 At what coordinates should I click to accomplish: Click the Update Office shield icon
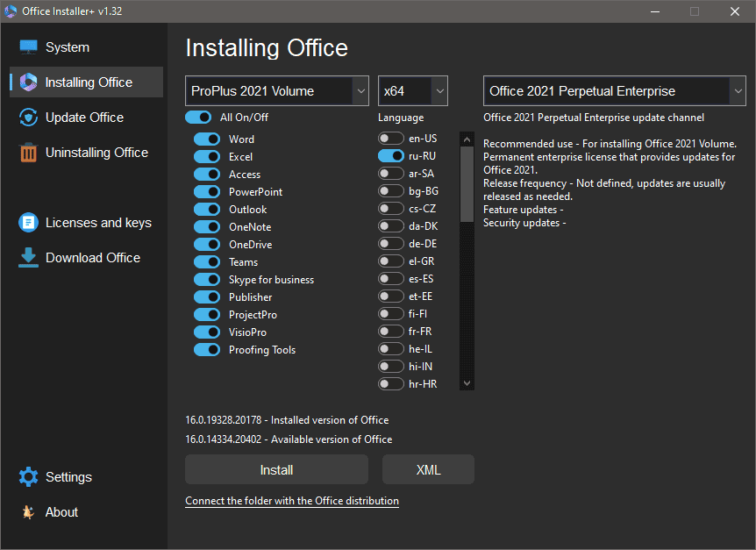(x=29, y=118)
